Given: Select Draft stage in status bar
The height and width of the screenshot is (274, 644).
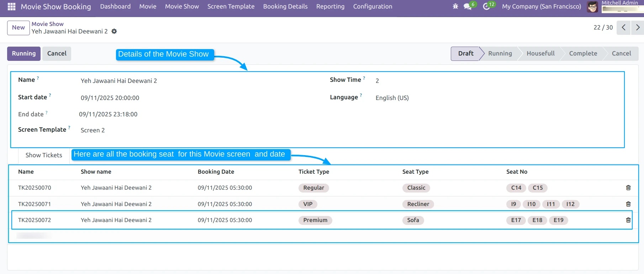Looking at the screenshot, I should point(466,53).
